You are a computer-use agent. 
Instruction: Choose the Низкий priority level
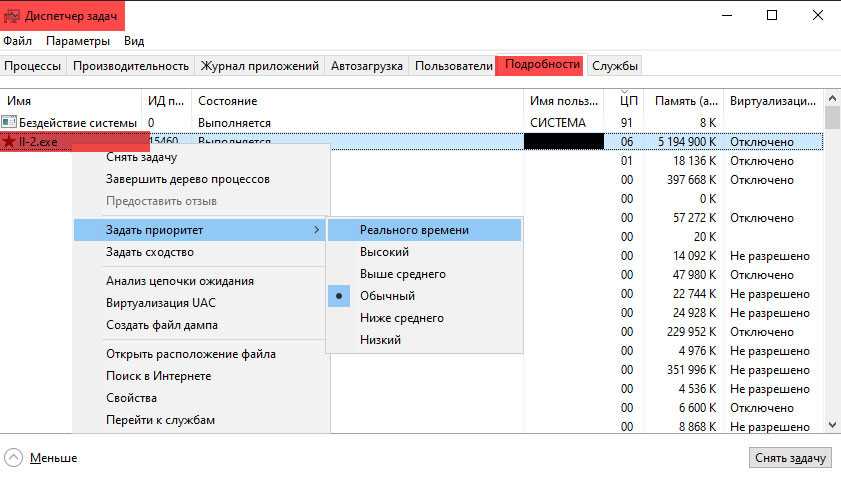click(x=381, y=340)
